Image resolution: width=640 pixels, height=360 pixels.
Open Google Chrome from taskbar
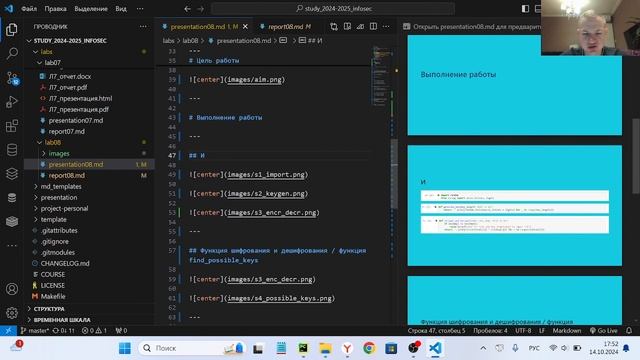(369, 348)
